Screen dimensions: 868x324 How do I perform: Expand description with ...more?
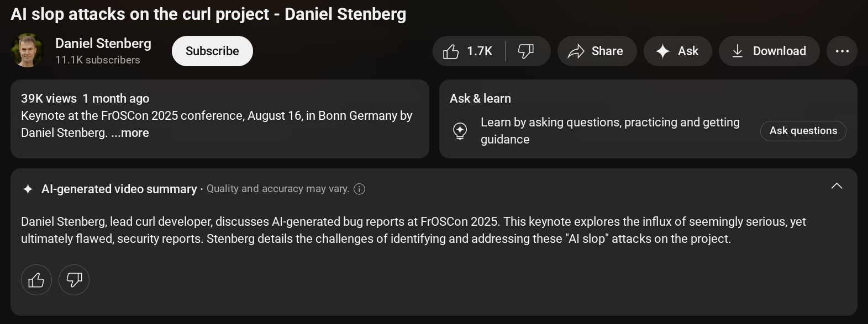tap(130, 133)
